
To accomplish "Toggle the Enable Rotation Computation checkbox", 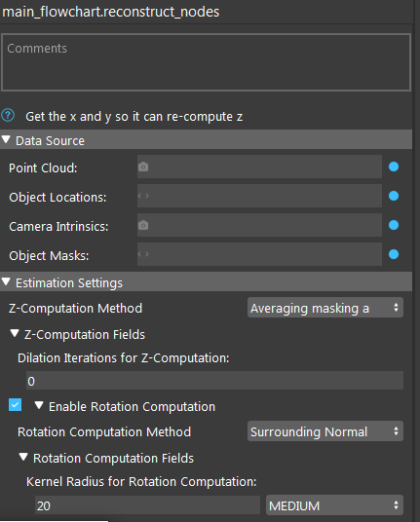I will (x=15, y=405).
